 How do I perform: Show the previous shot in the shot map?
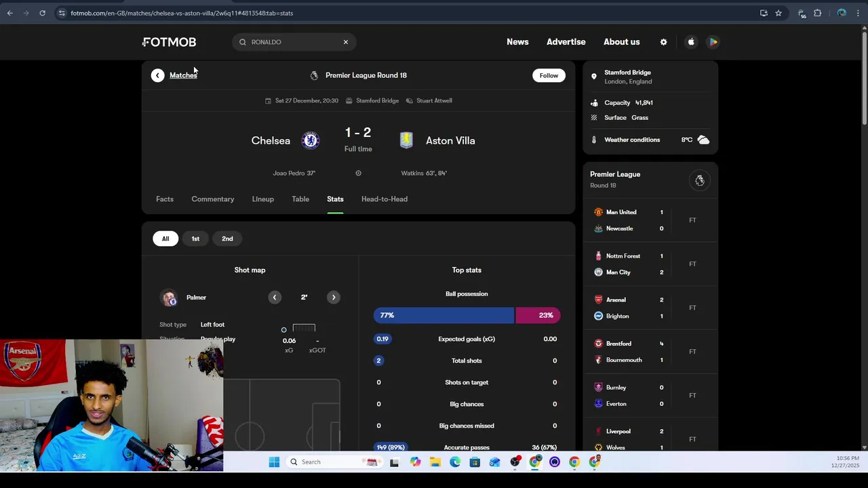point(275,297)
